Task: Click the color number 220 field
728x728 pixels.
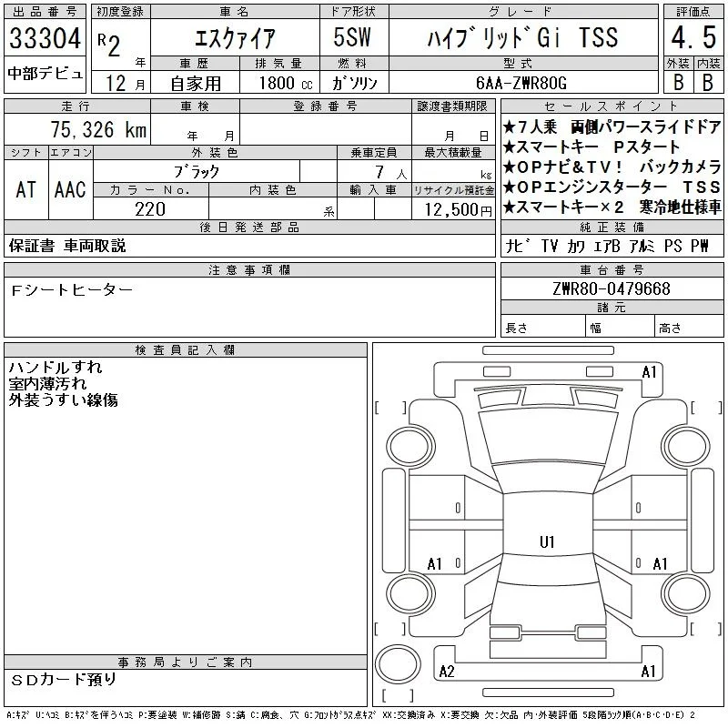Action: pyautogui.click(x=150, y=208)
